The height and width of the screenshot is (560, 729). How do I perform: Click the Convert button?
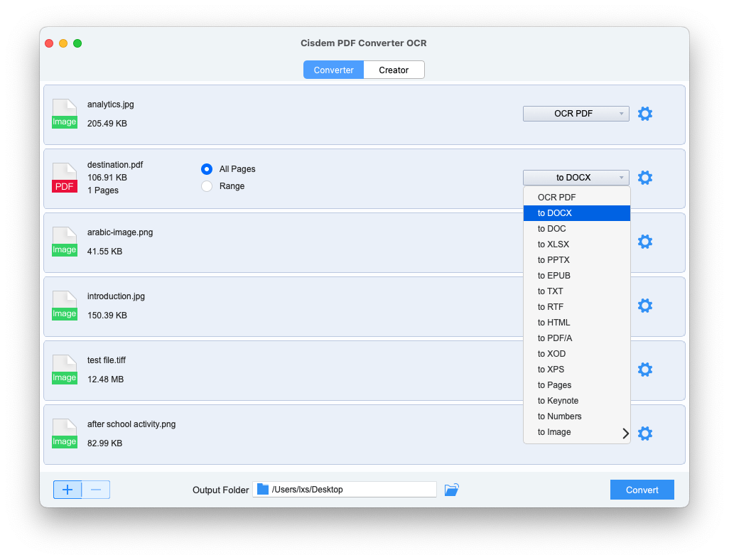coord(642,490)
